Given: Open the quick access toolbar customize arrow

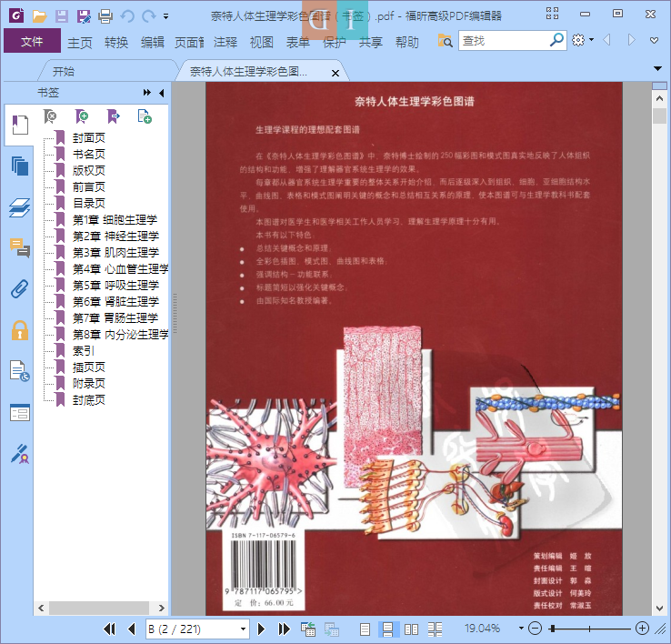Looking at the screenshot, I should (x=165, y=16).
